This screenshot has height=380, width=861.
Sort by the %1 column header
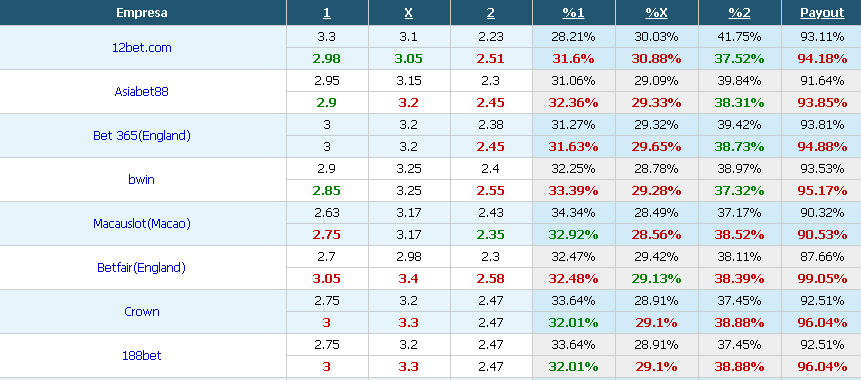573,13
